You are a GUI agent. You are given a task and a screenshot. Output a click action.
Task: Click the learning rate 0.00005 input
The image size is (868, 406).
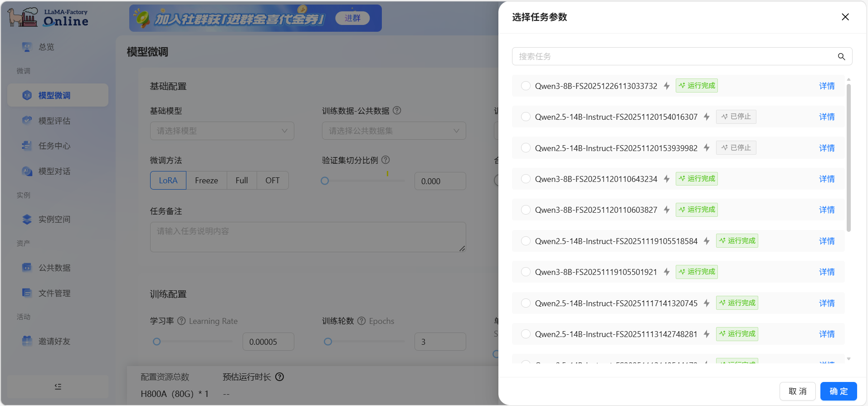268,342
